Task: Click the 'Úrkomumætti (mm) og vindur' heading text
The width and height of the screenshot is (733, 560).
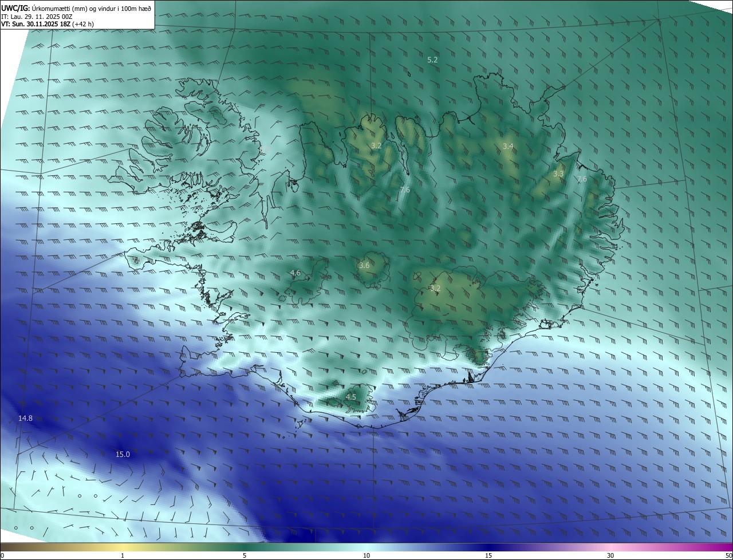Action: coord(73,8)
